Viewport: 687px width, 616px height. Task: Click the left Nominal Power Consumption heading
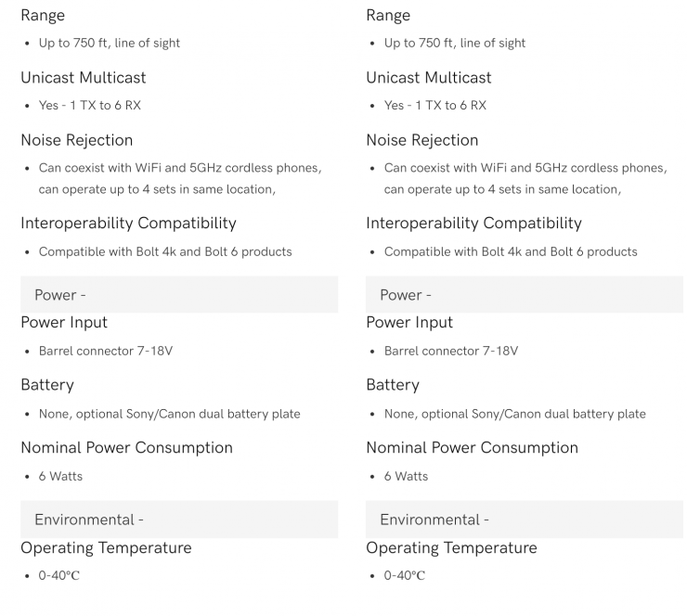[x=126, y=447]
